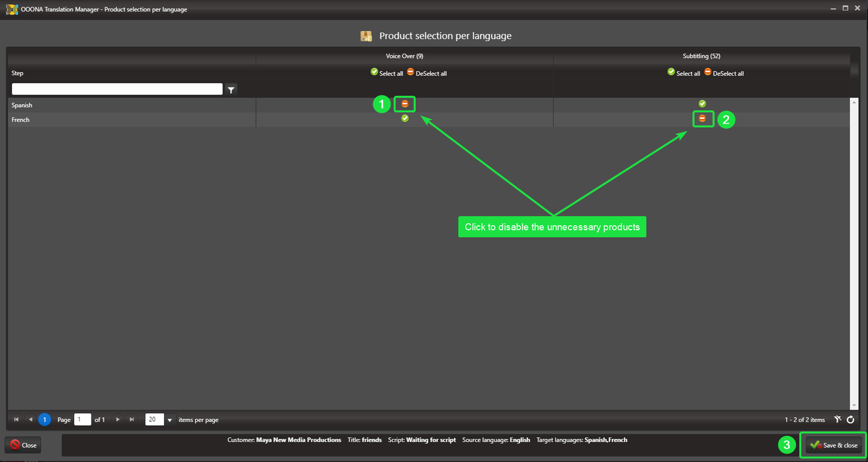This screenshot has height=462, width=868.
Task: Click the product selection box icon in header
Action: pos(366,36)
